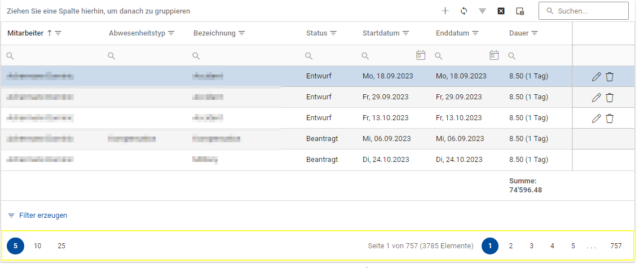Set page size to 25

click(61, 246)
